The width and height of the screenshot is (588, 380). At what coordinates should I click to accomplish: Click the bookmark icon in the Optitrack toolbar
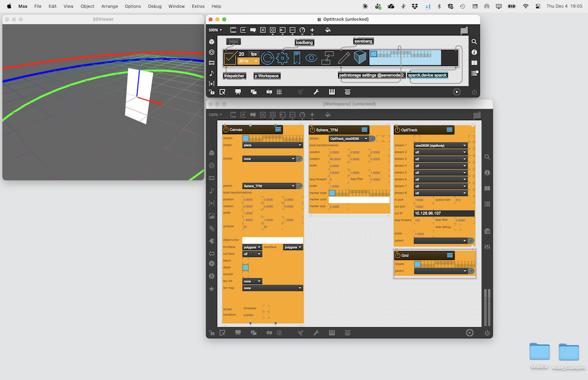pyautogui.click(x=298, y=58)
